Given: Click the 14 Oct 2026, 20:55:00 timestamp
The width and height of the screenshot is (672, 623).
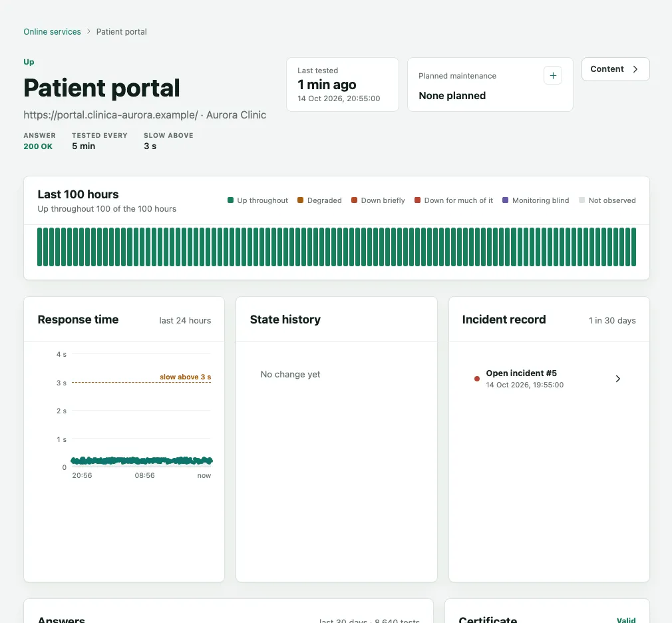Looking at the screenshot, I should [x=339, y=99].
